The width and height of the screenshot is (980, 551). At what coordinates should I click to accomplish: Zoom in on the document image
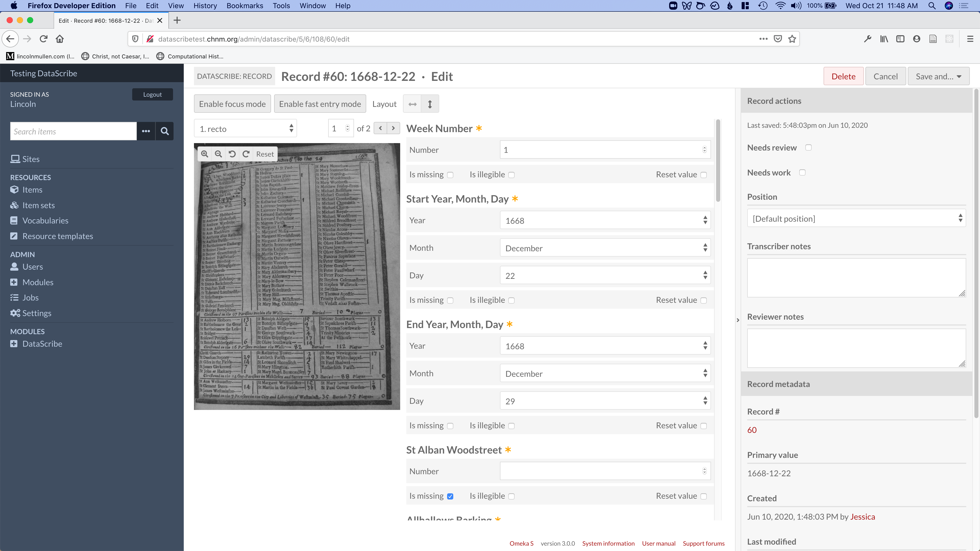pos(205,154)
